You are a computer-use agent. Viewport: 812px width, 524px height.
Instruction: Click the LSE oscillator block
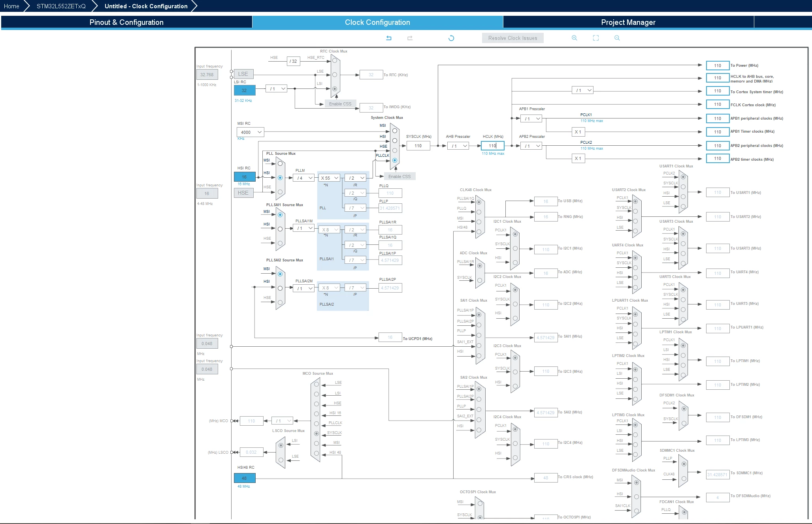243,74
